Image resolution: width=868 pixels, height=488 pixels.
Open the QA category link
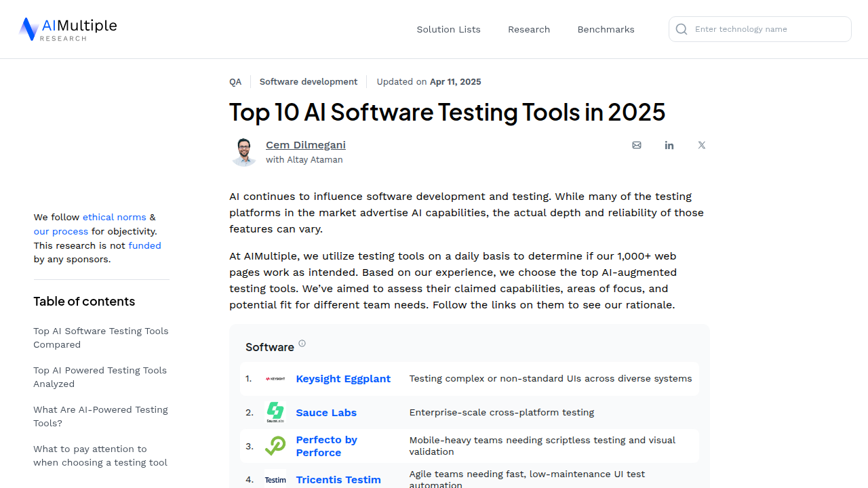click(x=235, y=82)
